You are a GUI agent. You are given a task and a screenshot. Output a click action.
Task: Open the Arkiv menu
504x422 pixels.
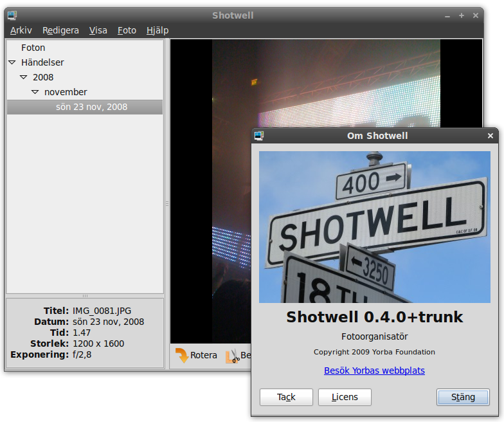[21, 30]
